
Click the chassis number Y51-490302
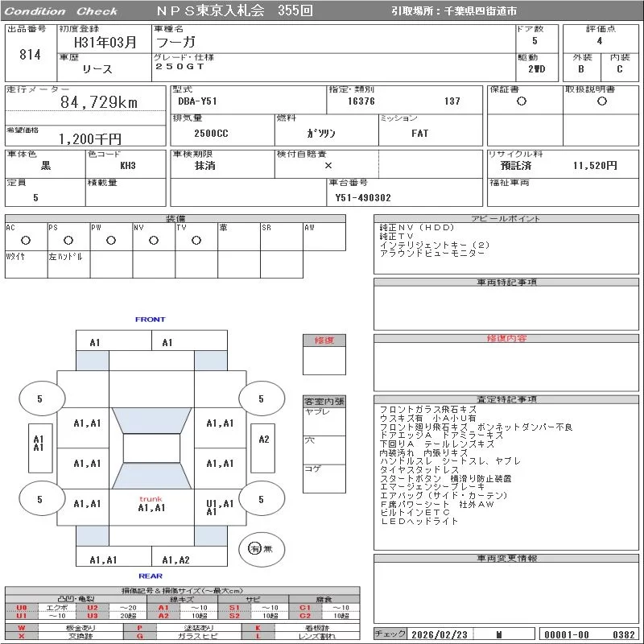click(363, 197)
